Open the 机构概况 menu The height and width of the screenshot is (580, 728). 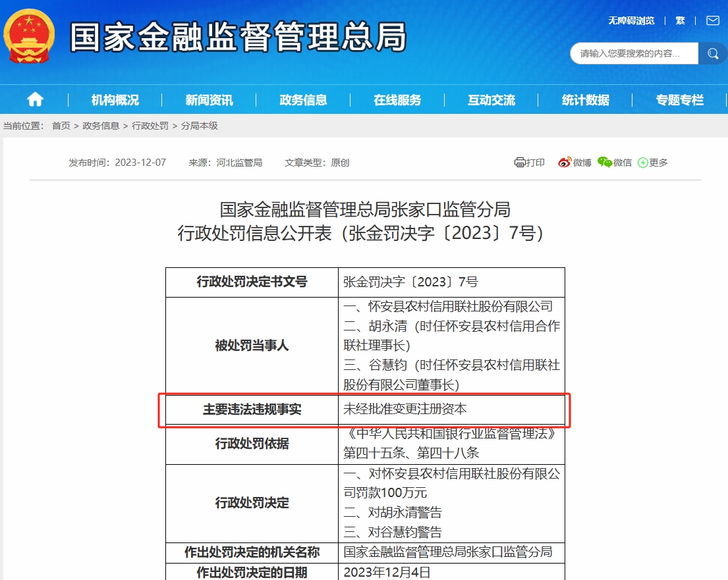click(x=115, y=100)
